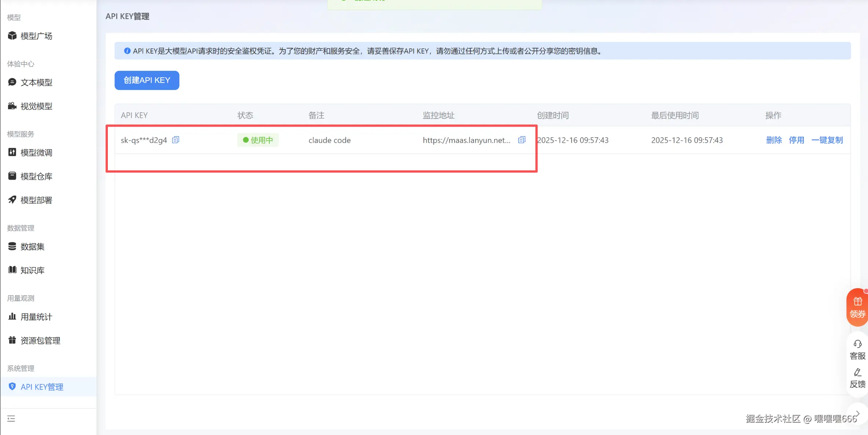Screen dimensions: 868x435
Task: Click the copy icon beside sk-qs***d2g4
Action: tap(176, 140)
